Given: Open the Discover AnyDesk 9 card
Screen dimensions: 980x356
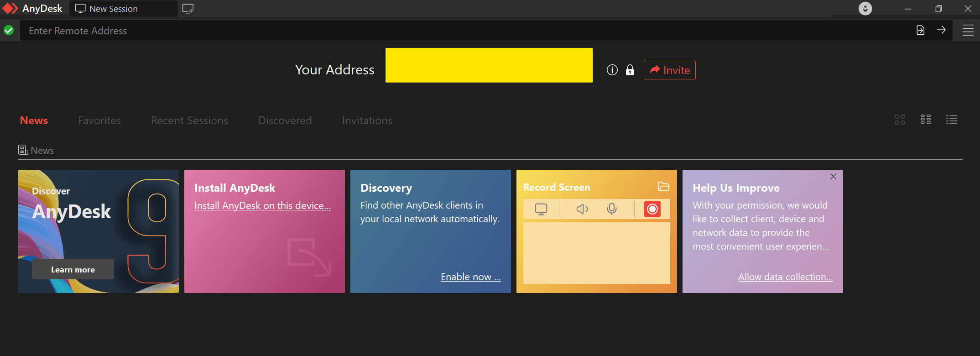Looking at the screenshot, I should 99,231.
